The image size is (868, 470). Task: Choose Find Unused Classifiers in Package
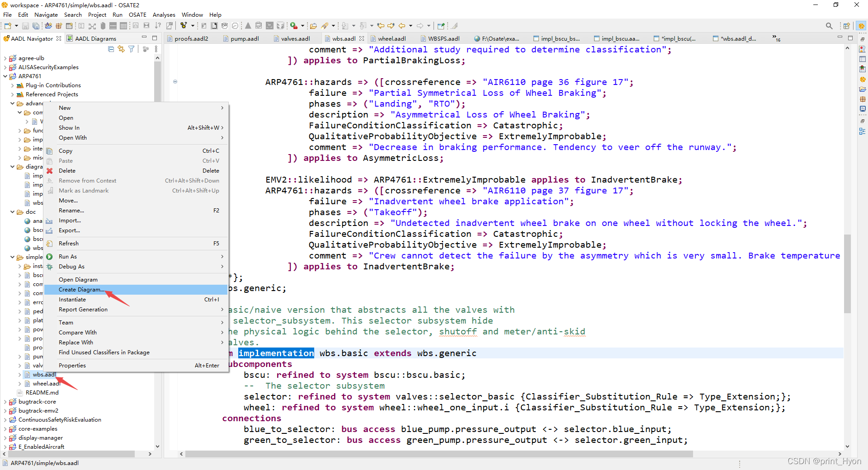point(136,352)
